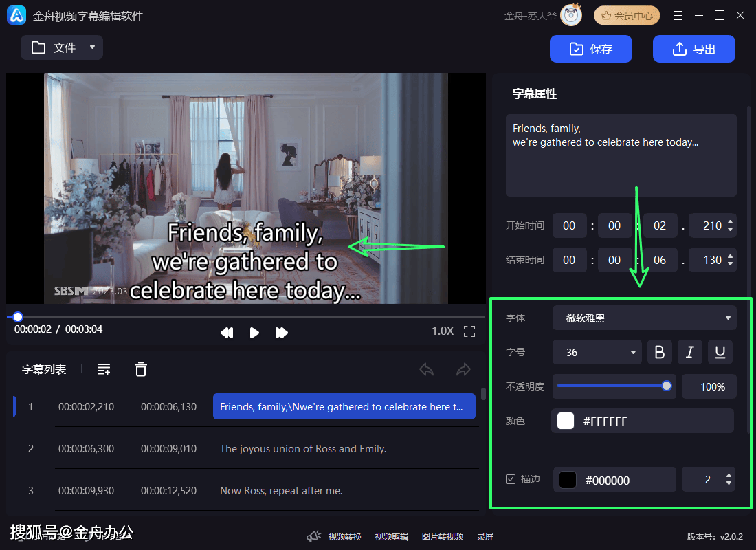
Task: Toggle the 描边 stroke checkbox
Action: [511, 479]
